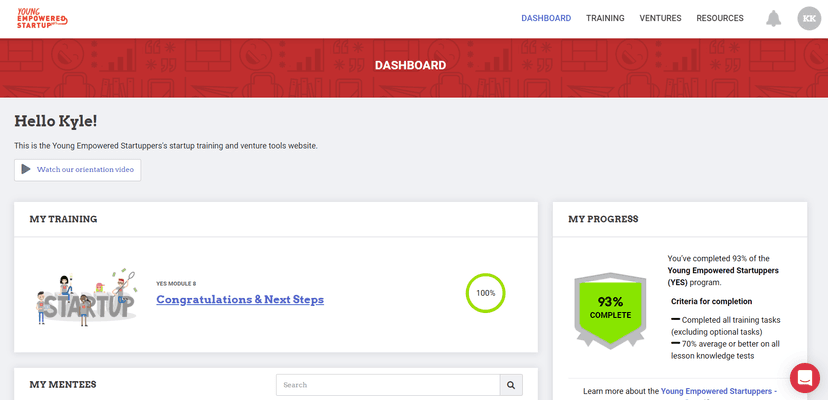
Task: Go to the Dashboard nav item
Action: point(546,18)
